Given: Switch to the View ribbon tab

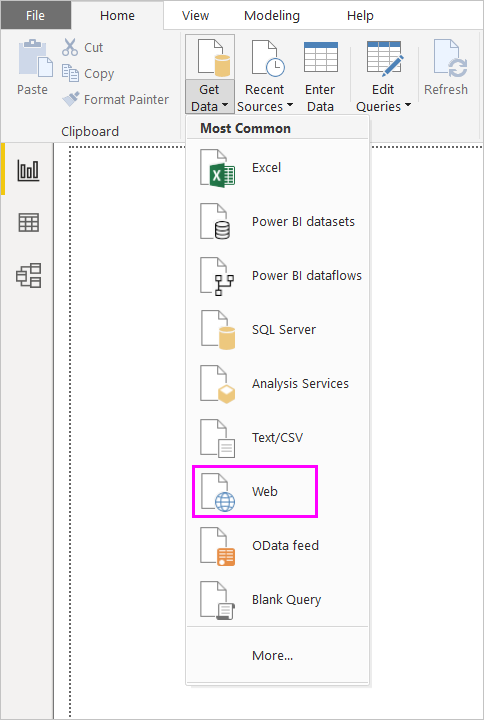Looking at the screenshot, I should click(195, 15).
